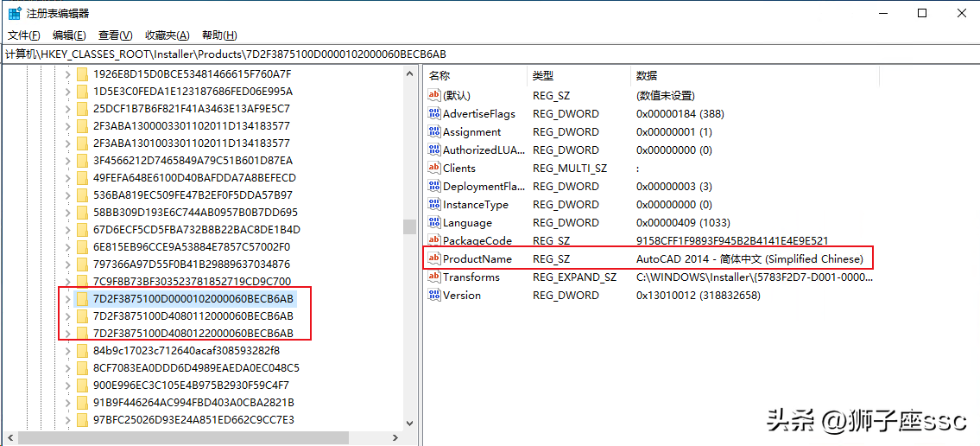This screenshot has width=980, height=446.
Task: Open the 收藏夹(A) menu
Action: point(167,35)
